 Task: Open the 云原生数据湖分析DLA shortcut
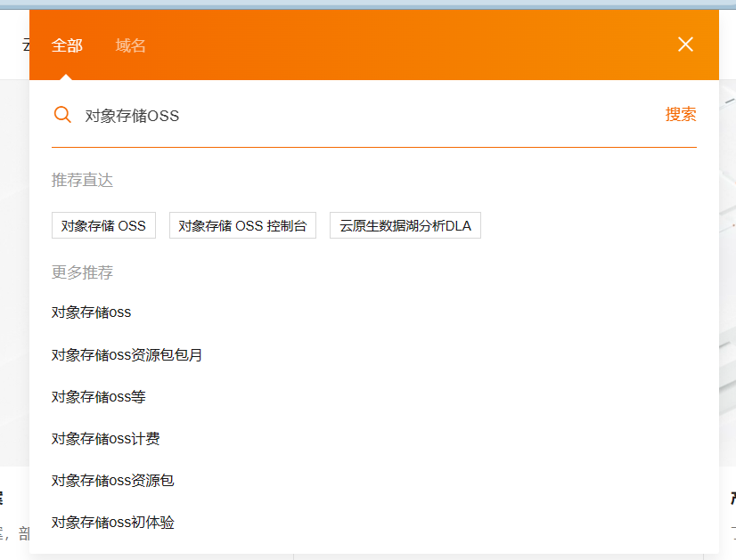click(x=405, y=225)
